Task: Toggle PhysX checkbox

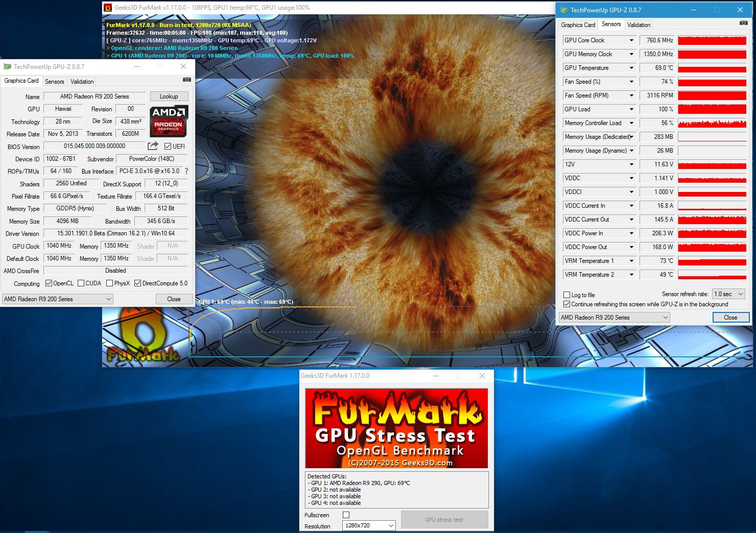Action: pyautogui.click(x=109, y=283)
